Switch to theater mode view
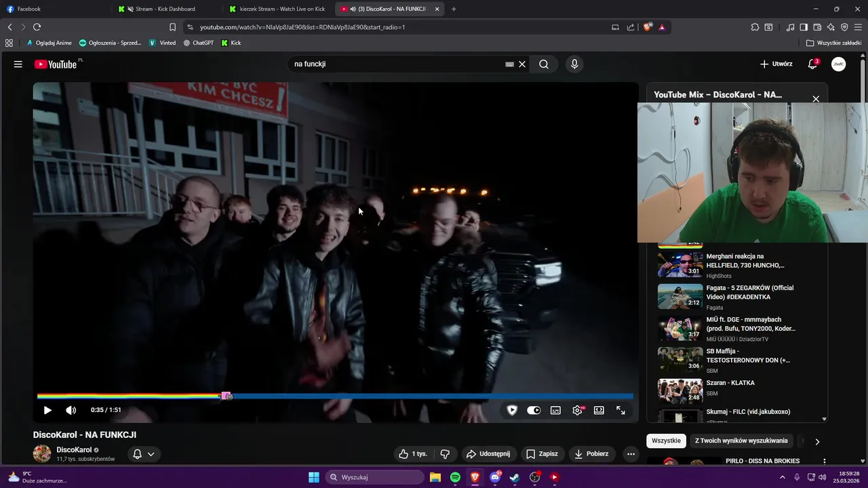 pos(599,410)
